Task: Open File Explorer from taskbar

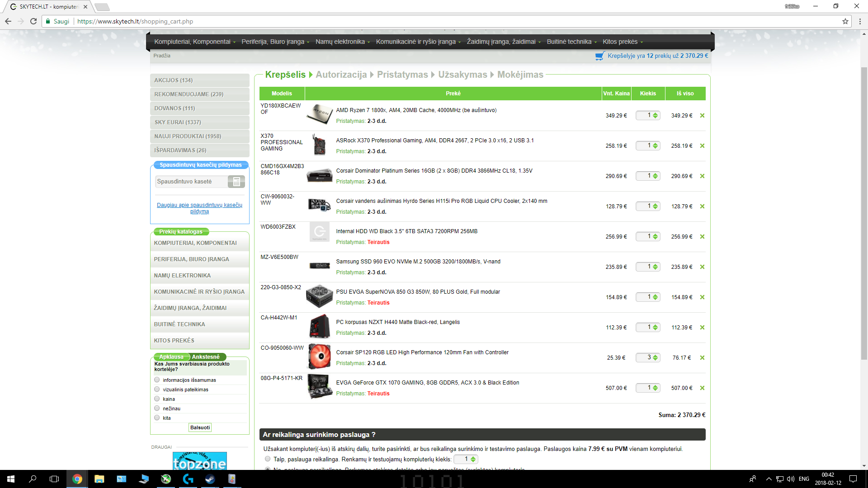Action: [x=99, y=479]
